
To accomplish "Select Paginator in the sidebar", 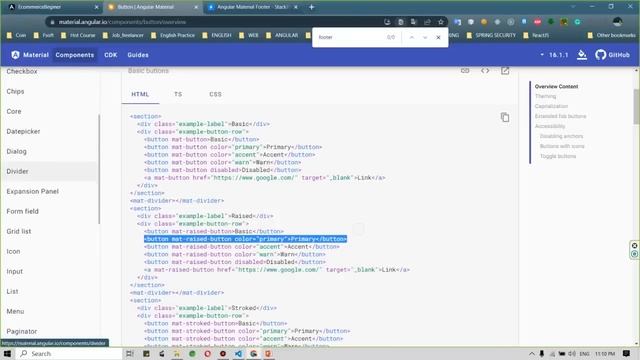I will tap(22, 331).
